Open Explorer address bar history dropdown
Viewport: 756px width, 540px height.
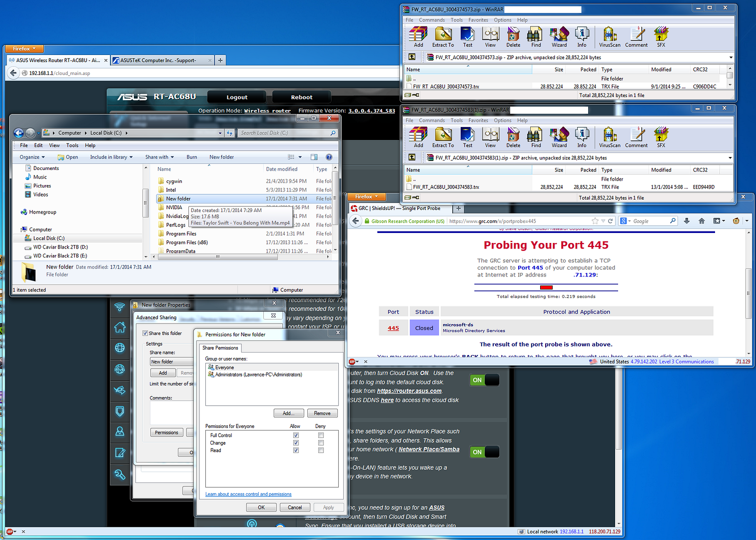tap(220, 133)
